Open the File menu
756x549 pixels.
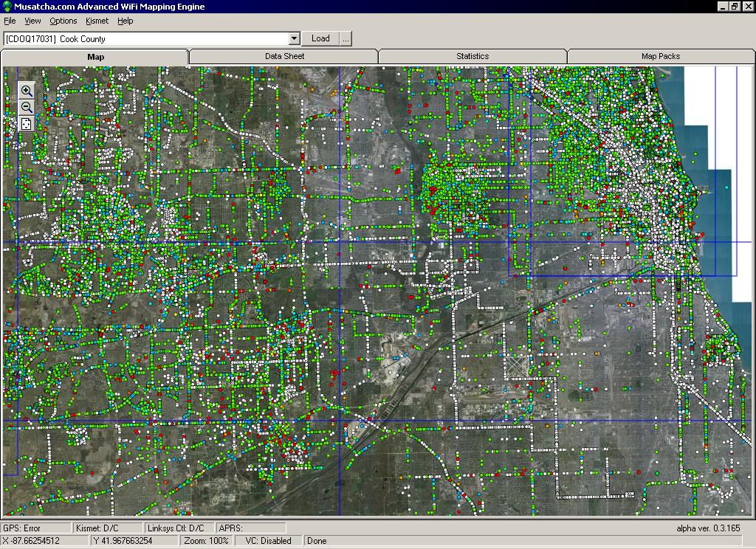[10, 21]
